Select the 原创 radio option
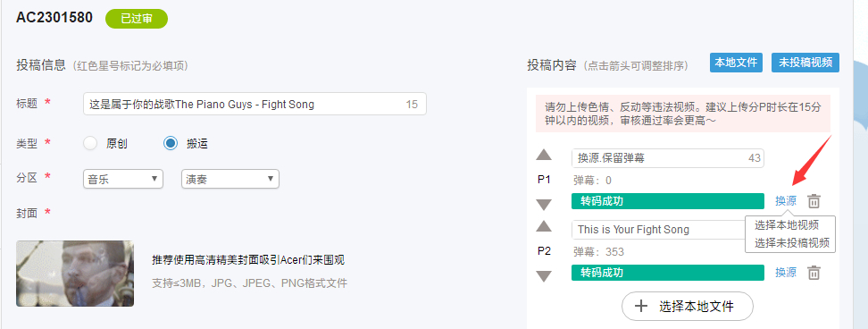868x329 pixels. tap(90, 143)
